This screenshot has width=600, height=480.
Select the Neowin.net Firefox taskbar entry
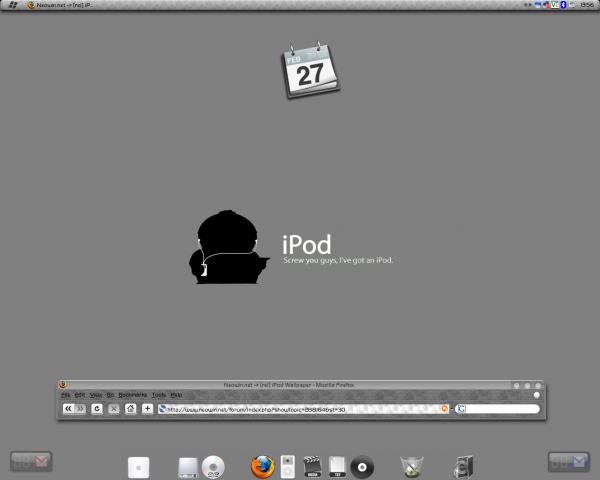click(x=60, y=5)
